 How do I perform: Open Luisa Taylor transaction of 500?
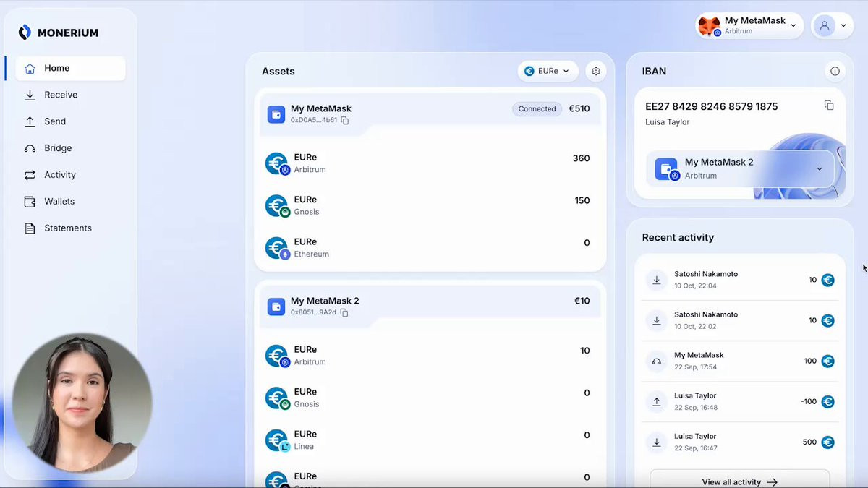[739, 442]
